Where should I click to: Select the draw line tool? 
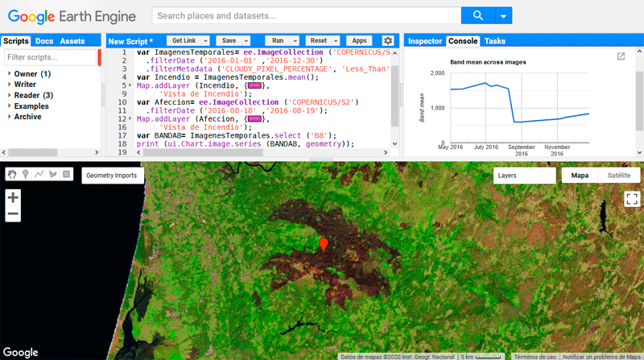(39, 174)
